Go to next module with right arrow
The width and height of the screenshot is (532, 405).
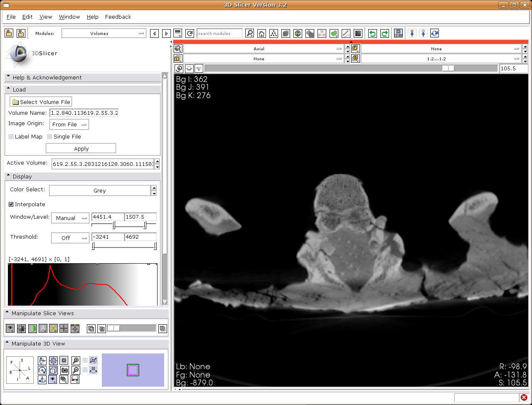pos(166,33)
